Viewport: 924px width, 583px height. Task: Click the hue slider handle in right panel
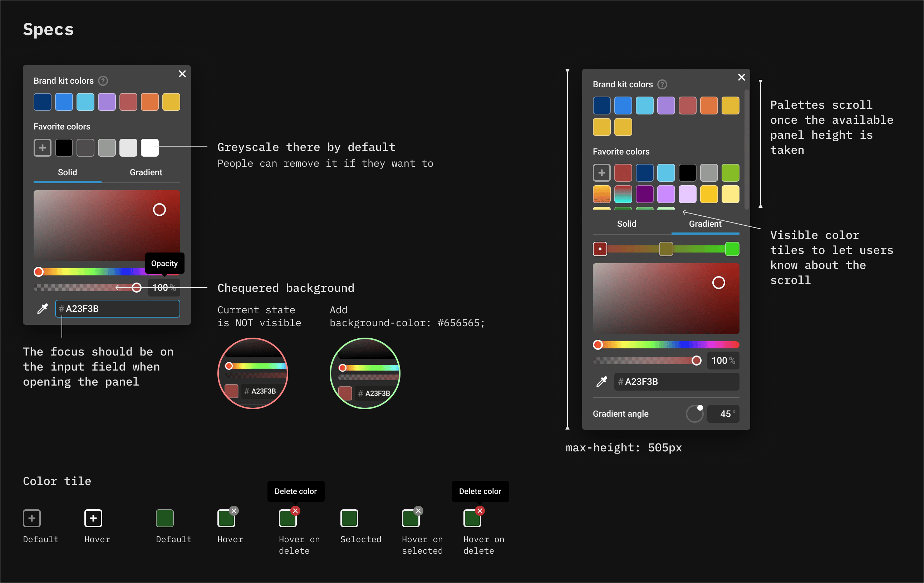[x=598, y=345]
